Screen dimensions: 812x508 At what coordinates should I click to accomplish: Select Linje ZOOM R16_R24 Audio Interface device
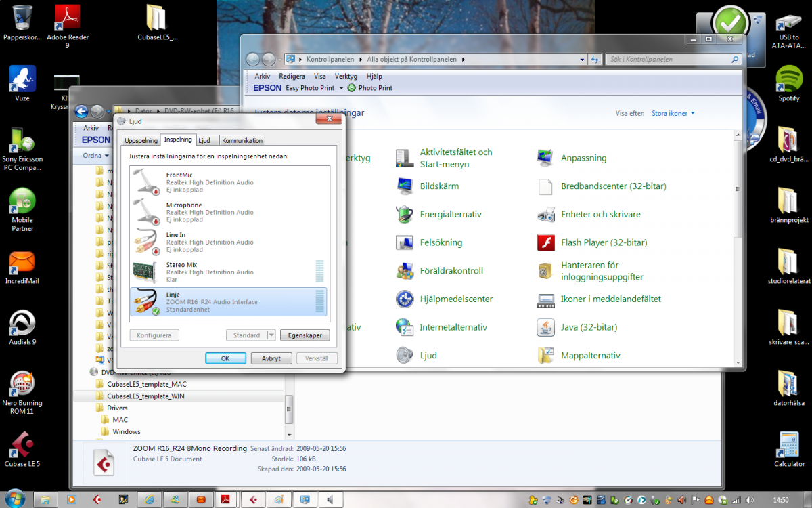click(x=229, y=301)
